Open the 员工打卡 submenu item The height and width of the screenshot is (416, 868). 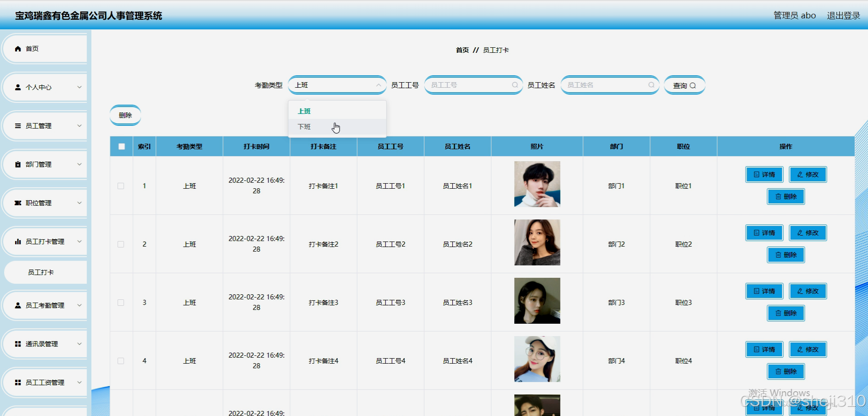(45, 272)
